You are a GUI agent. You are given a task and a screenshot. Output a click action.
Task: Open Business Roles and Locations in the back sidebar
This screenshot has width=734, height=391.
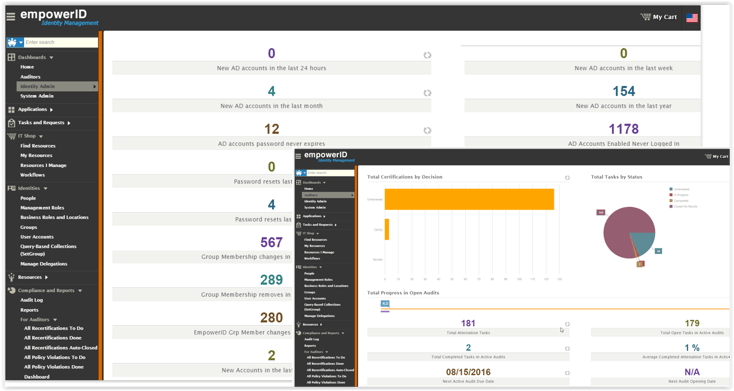[54, 217]
